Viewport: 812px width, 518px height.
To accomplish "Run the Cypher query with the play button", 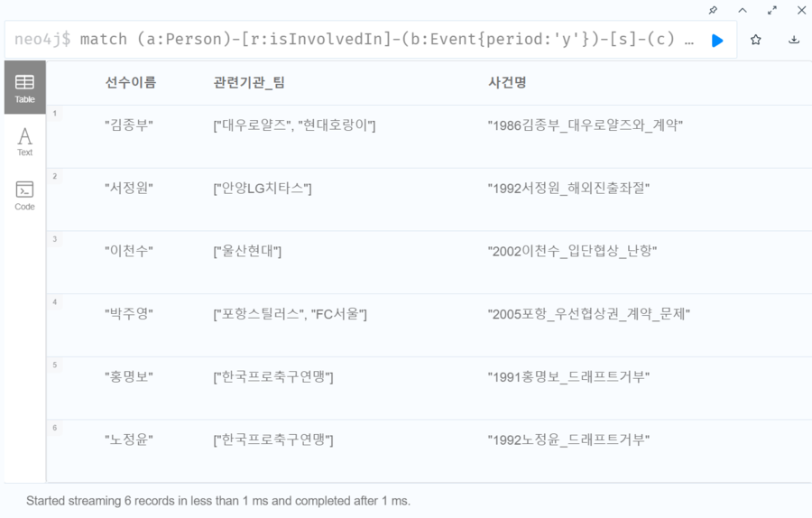I will 717,41.
